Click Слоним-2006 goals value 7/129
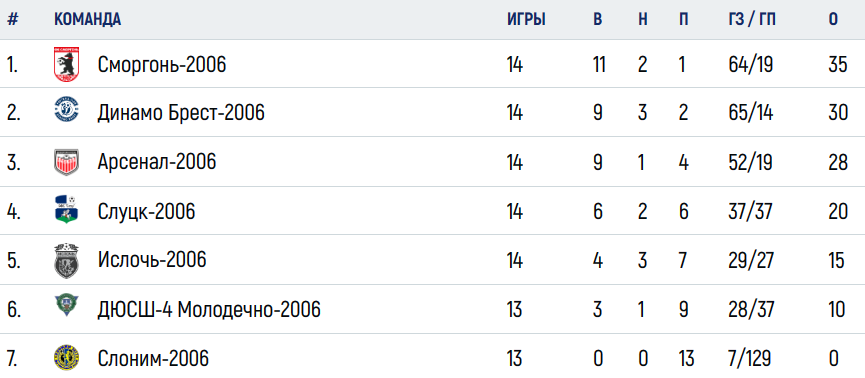Image resolution: width=865 pixels, height=378 pixels. 752,359
